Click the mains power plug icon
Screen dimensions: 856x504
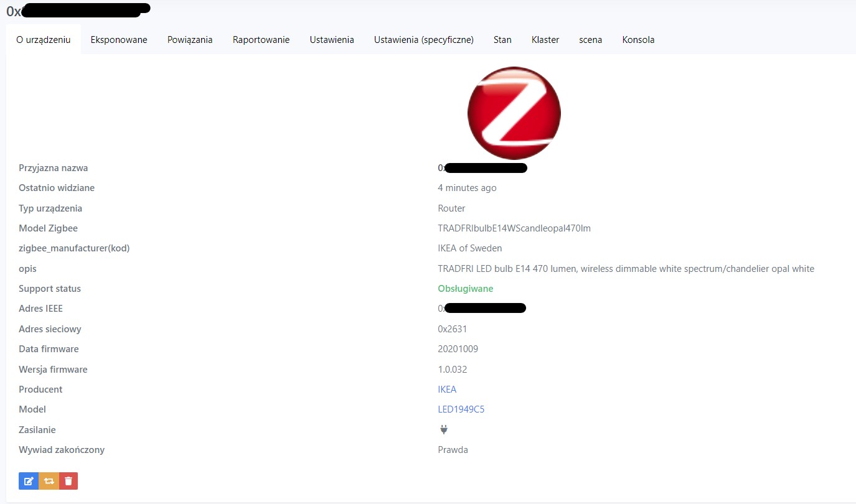444,429
